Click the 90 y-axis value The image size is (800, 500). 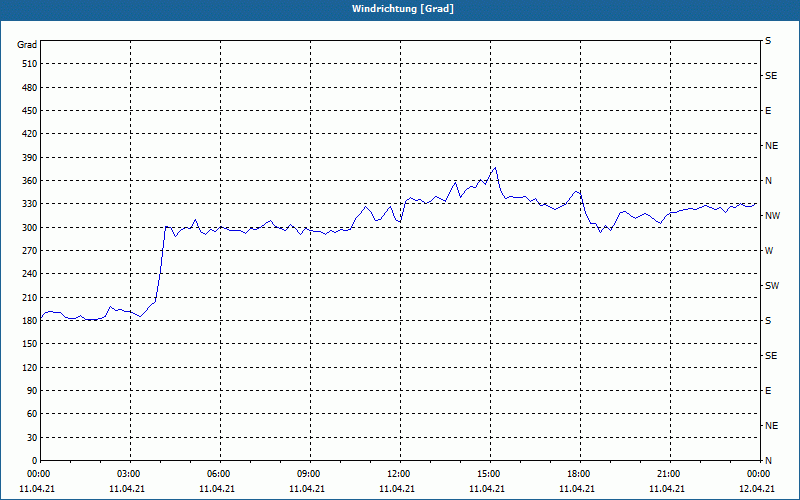[x=32, y=391]
